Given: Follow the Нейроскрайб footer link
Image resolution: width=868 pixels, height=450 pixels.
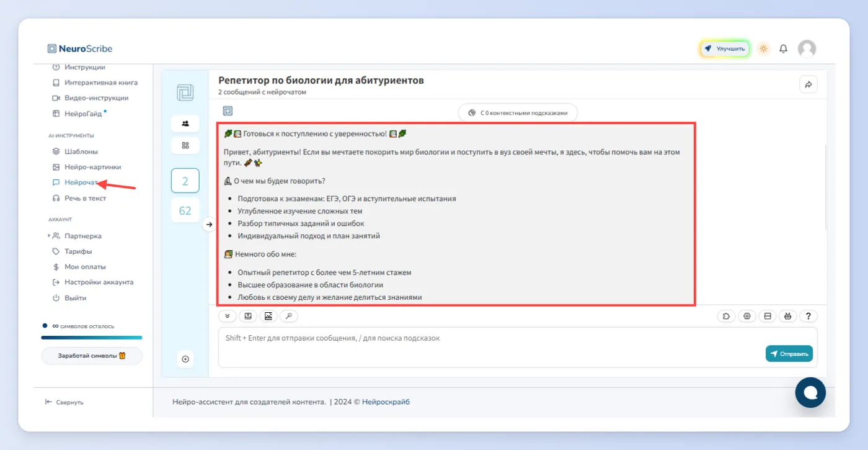Looking at the screenshot, I should [x=386, y=402].
